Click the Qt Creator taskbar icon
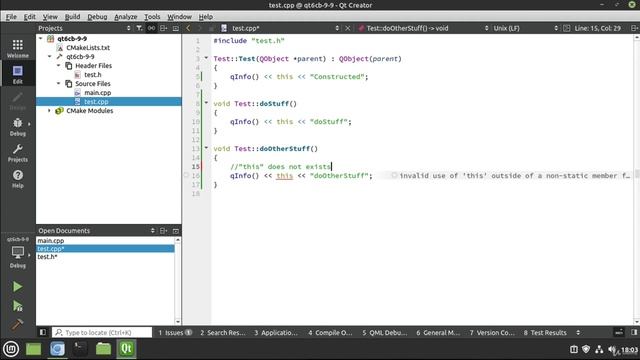 coord(126,349)
